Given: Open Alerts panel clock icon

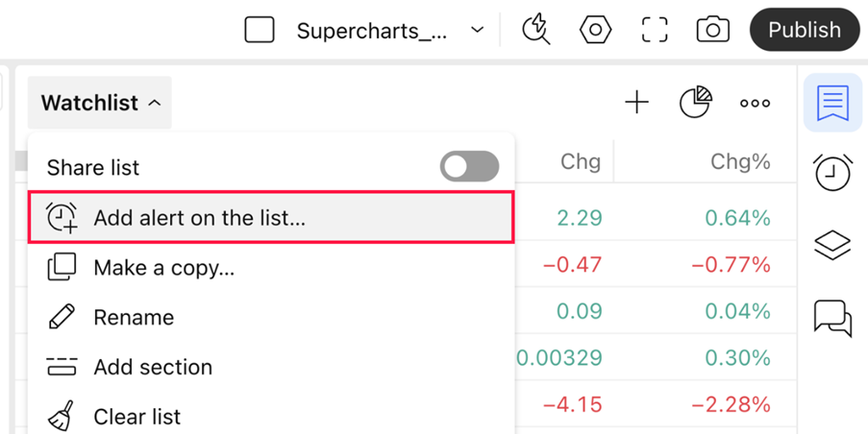Looking at the screenshot, I should click(x=832, y=173).
